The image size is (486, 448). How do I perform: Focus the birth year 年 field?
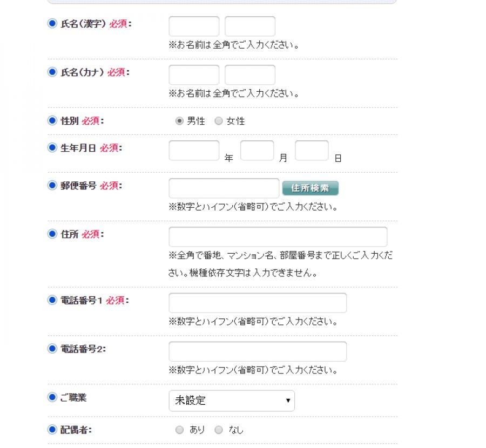[x=194, y=151]
